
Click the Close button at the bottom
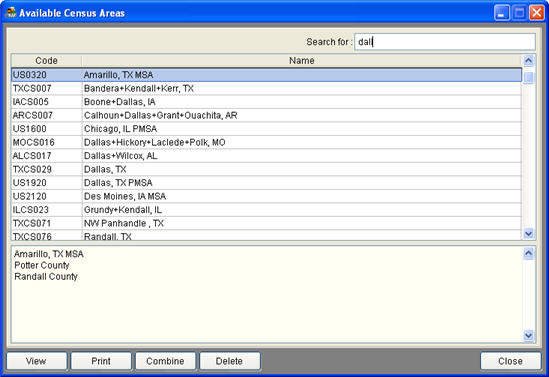(510, 361)
